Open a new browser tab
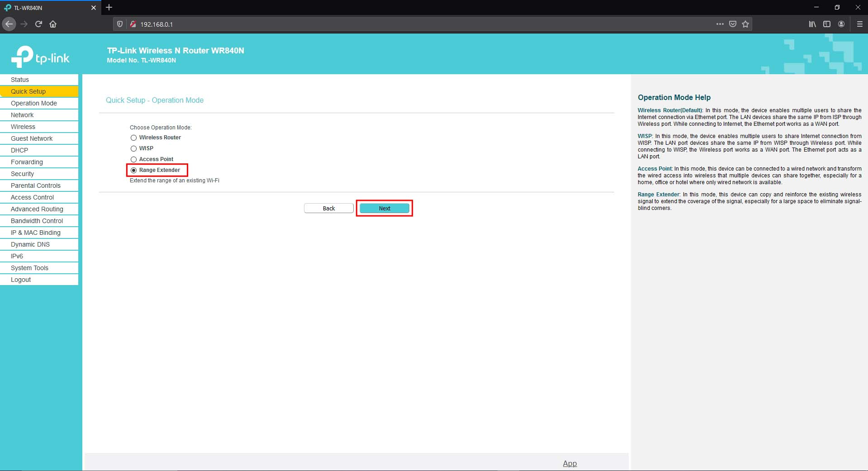This screenshot has width=868, height=471. (109, 7)
